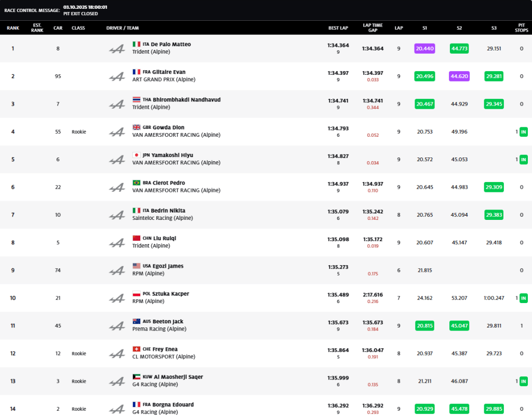Click the purple 44.620 S2 sector time
Viewport: 532px width, 419px height.
(x=459, y=76)
